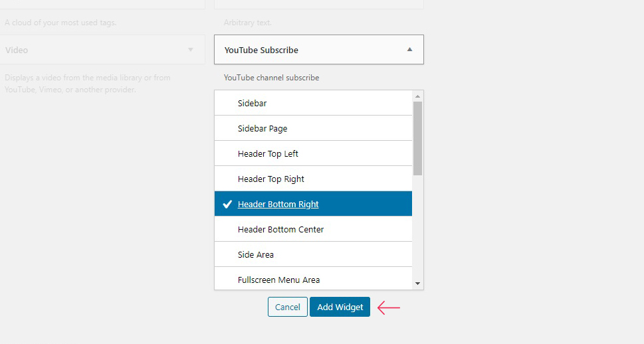The width and height of the screenshot is (644, 344).
Task: Click the Video widget title
Action: tap(17, 50)
